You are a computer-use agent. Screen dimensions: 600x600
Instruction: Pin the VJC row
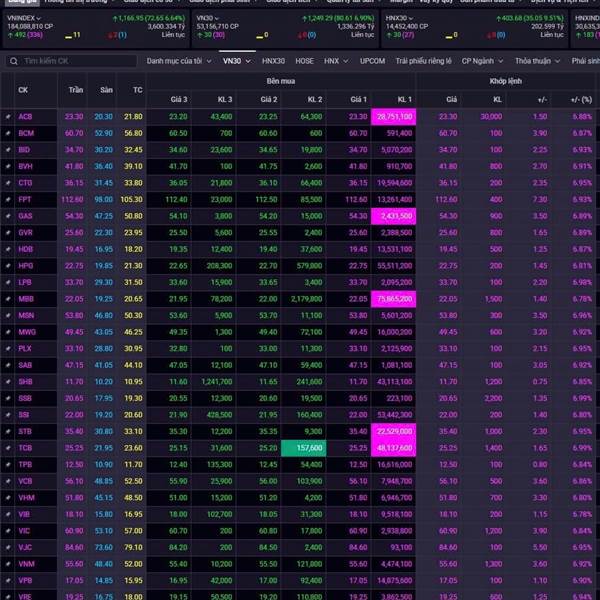8,548
